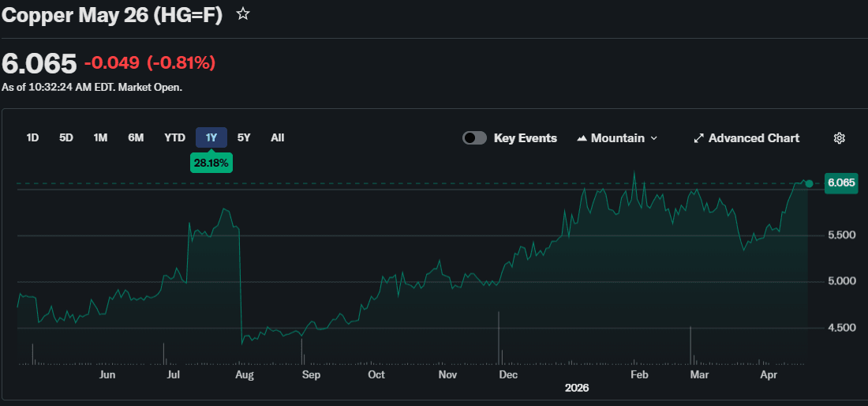Click the 6.065 price label on axis
868x406 pixels.
pyautogui.click(x=840, y=183)
